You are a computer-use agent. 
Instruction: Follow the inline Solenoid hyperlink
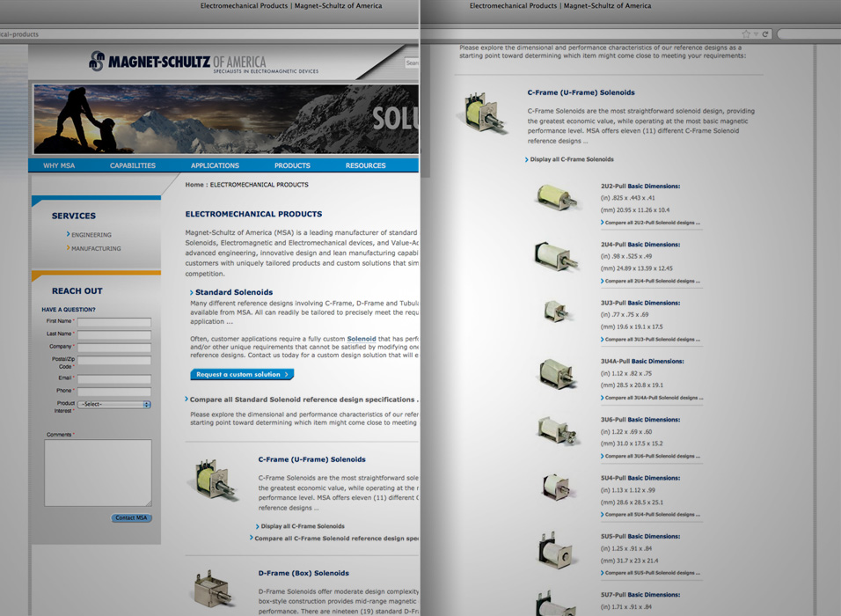[x=362, y=339]
